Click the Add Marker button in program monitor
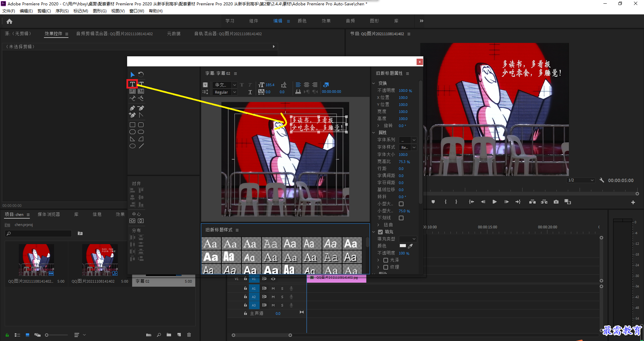The height and width of the screenshot is (341, 644). click(433, 202)
